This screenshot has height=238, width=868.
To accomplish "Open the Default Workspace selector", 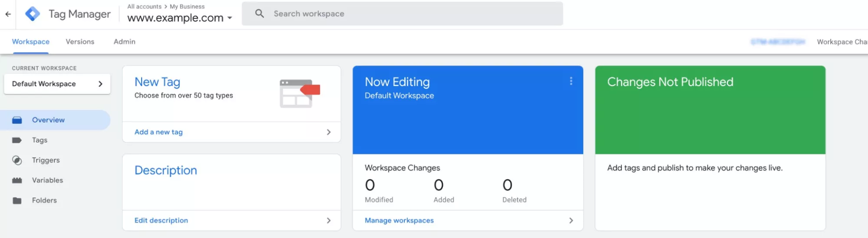I will pyautogui.click(x=57, y=84).
